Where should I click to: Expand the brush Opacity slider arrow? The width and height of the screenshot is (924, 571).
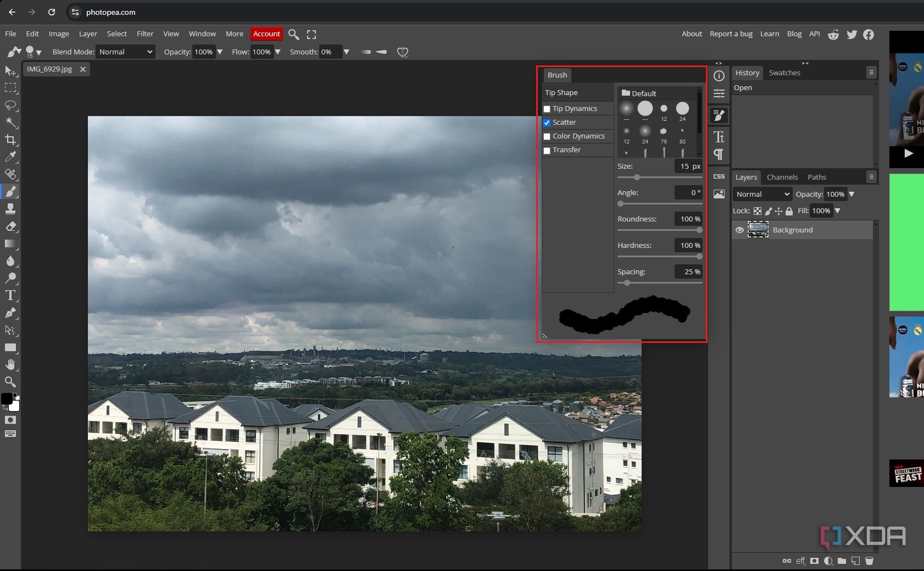tap(220, 52)
